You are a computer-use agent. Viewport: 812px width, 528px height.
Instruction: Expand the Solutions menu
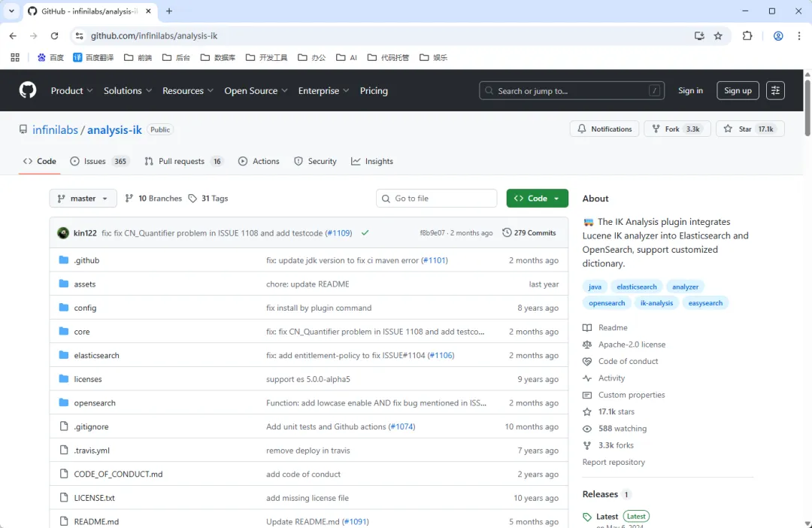tap(127, 91)
